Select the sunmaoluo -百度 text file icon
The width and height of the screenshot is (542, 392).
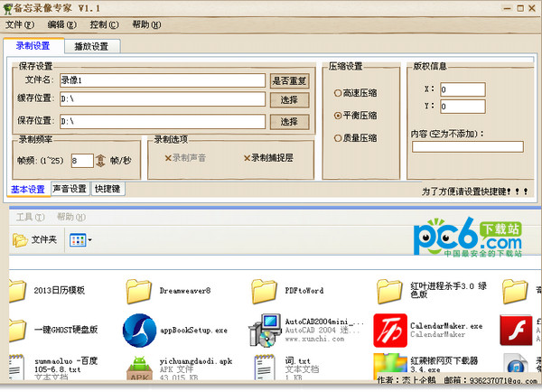(x=16, y=368)
